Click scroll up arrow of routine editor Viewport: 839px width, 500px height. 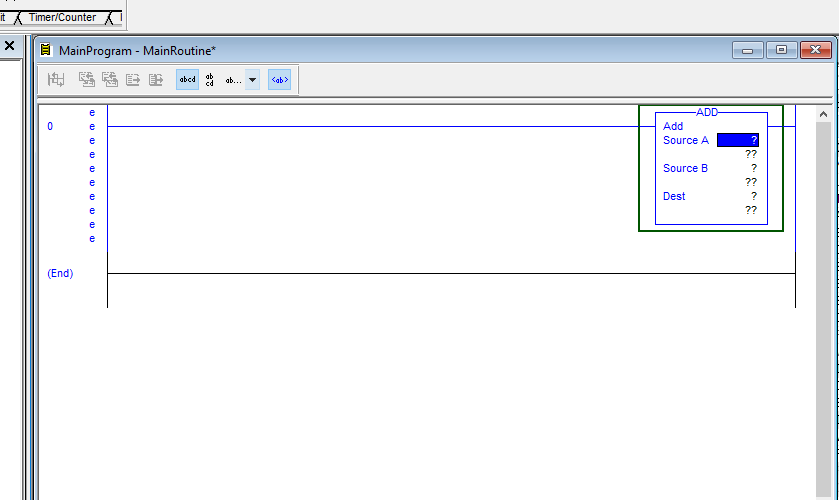tap(823, 114)
